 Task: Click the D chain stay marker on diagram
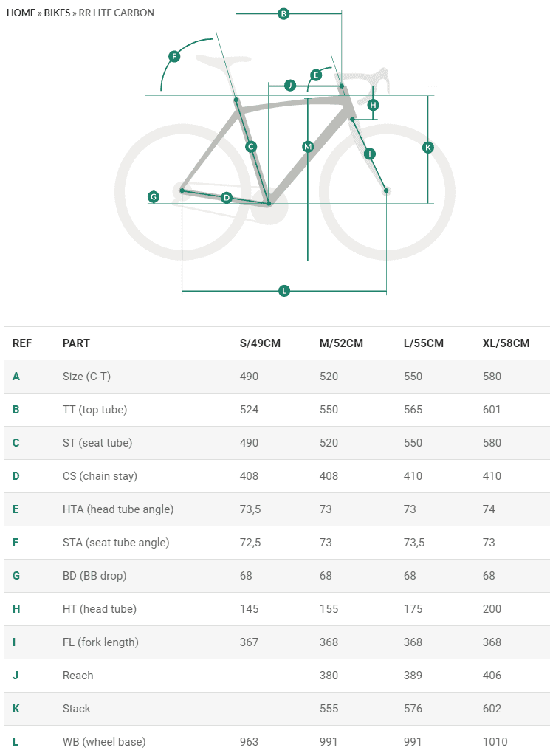pyautogui.click(x=227, y=197)
